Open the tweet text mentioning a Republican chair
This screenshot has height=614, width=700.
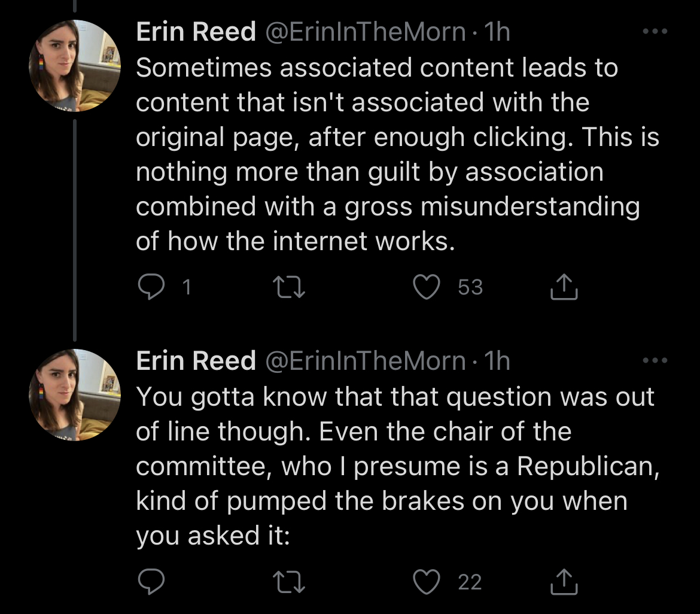coord(395,466)
